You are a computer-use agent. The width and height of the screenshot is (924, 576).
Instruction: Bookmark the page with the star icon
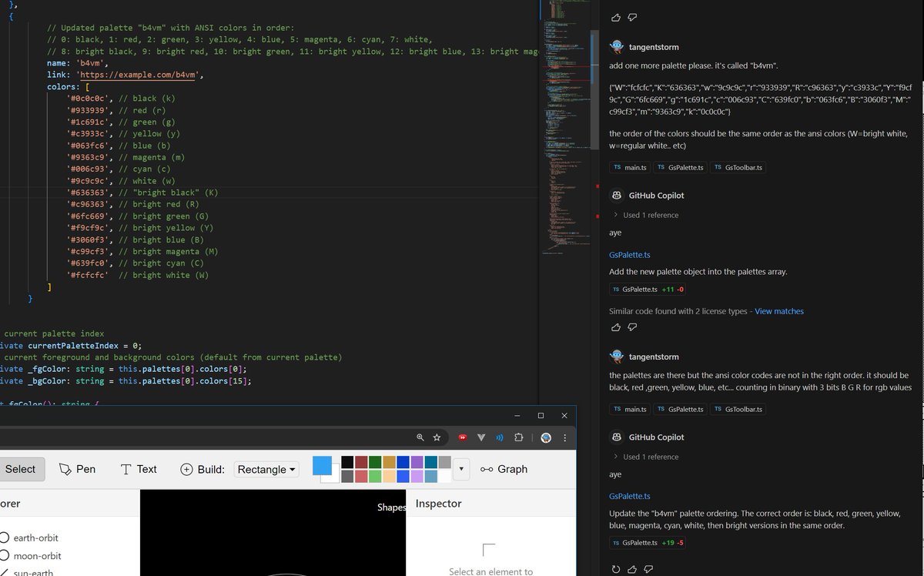(437, 437)
